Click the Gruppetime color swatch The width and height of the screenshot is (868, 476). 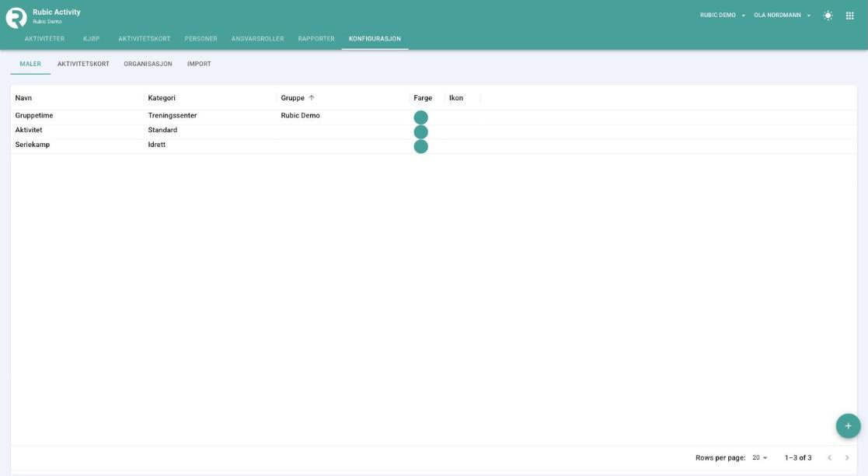click(x=420, y=117)
